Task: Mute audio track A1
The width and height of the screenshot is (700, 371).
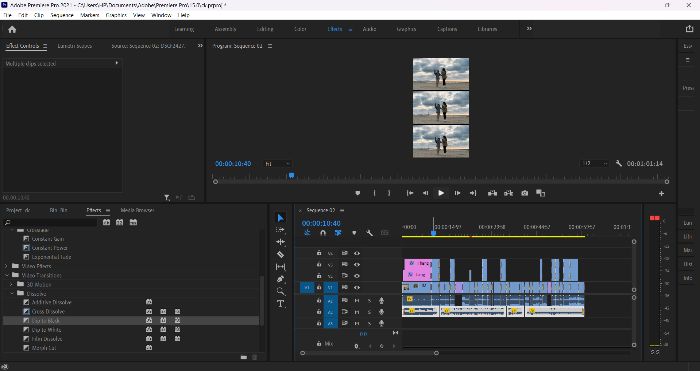Action: pyautogui.click(x=357, y=301)
